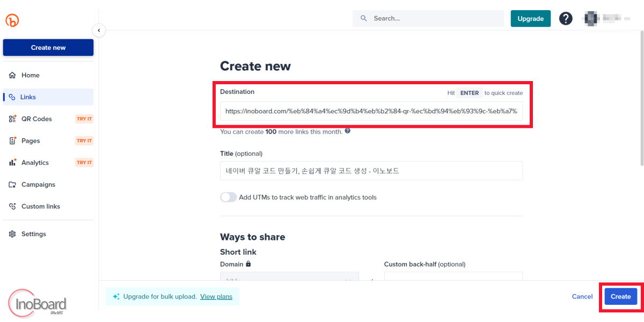Image resolution: width=644 pixels, height=322 pixels.
Task: Click the QR Codes icon
Action: coord(12,119)
